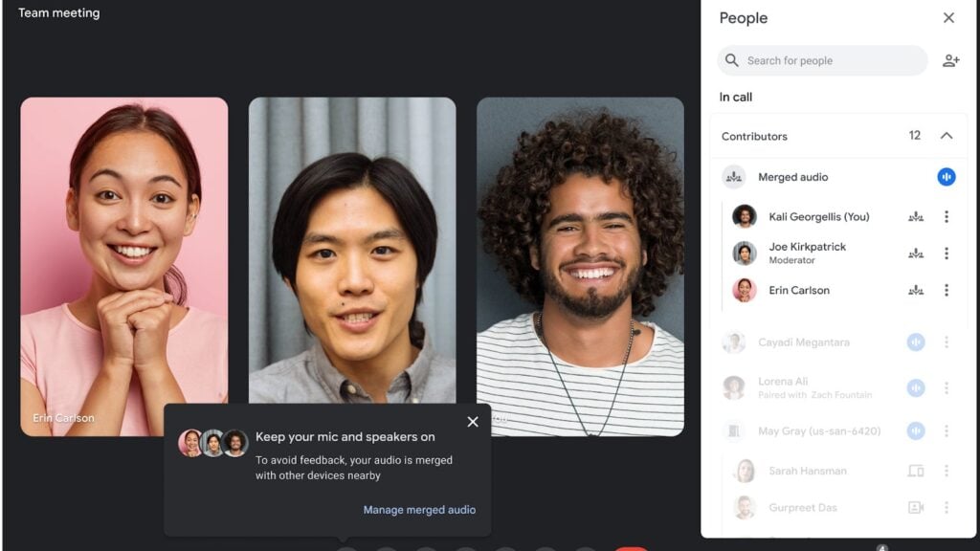Open more options for Sarah Hansman
This screenshot has height=551, width=980.
(947, 471)
